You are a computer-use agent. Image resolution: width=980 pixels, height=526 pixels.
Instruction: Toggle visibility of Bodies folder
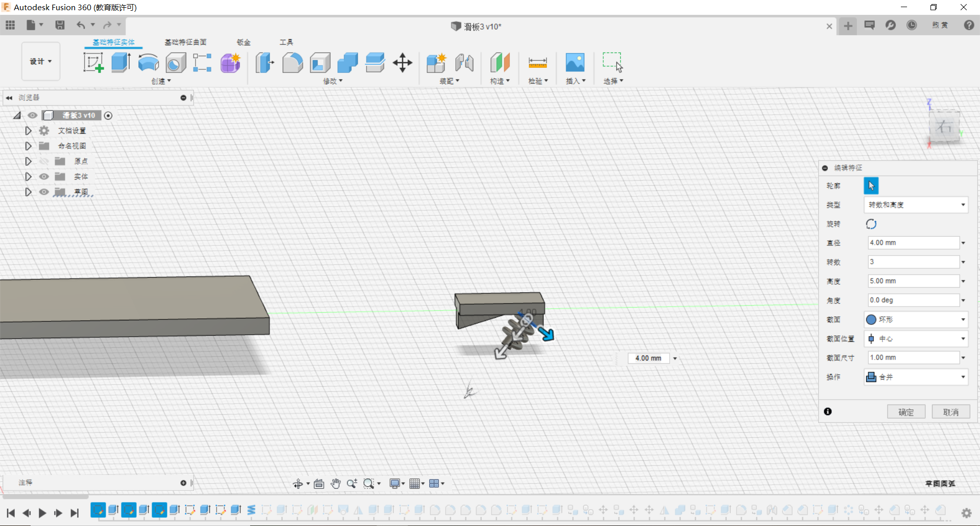coord(44,177)
